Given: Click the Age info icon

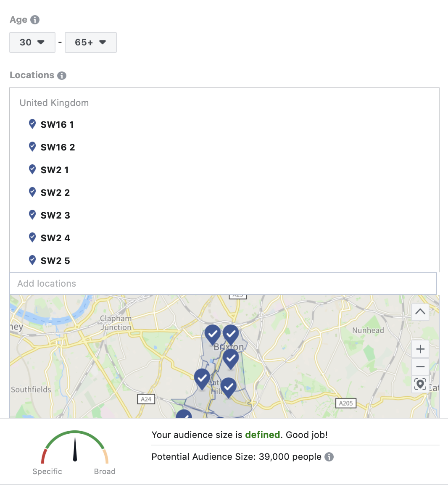Looking at the screenshot, I should tap(35, 20).
